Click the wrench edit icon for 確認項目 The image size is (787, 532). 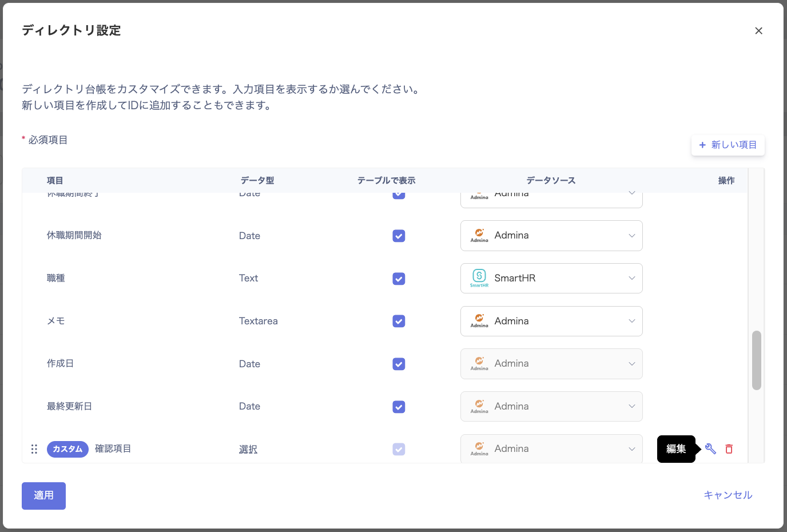click(x=710, y=449)
